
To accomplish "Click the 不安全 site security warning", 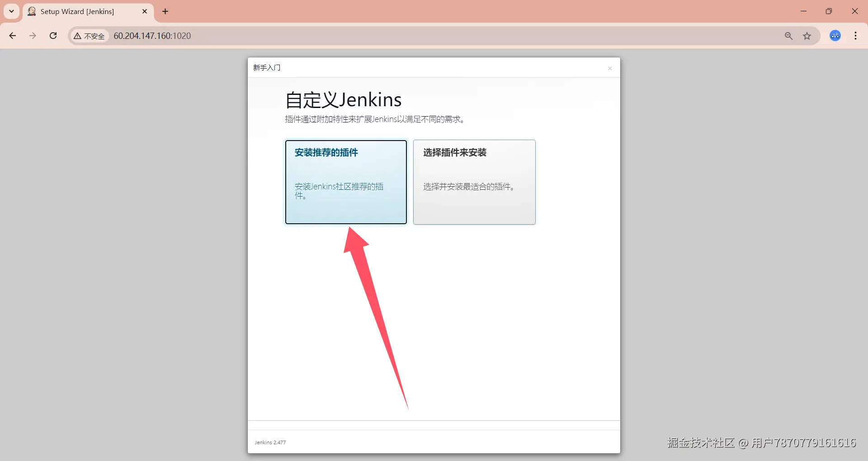I will [90, 36].
